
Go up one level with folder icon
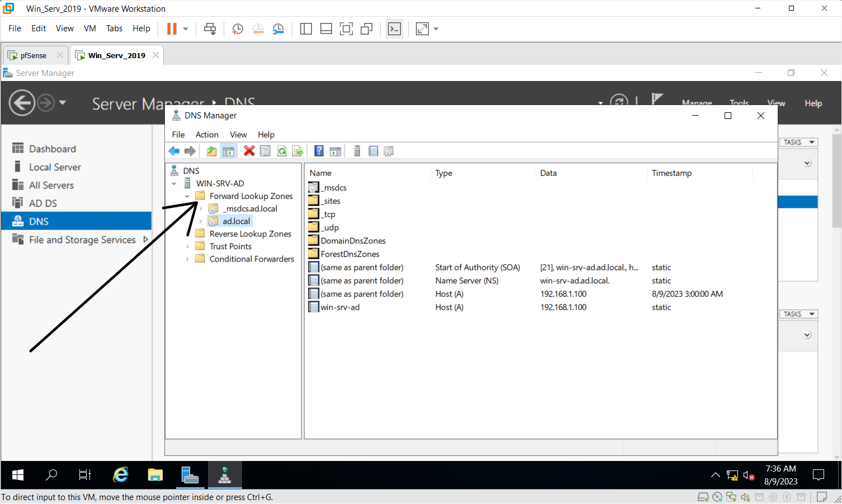coord(211,151)
